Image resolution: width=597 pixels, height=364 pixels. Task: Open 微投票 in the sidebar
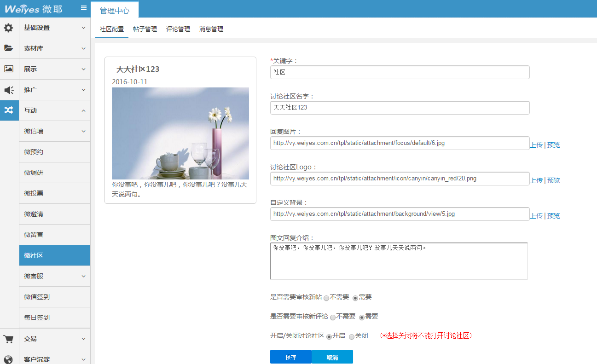(x=55, y=193)
